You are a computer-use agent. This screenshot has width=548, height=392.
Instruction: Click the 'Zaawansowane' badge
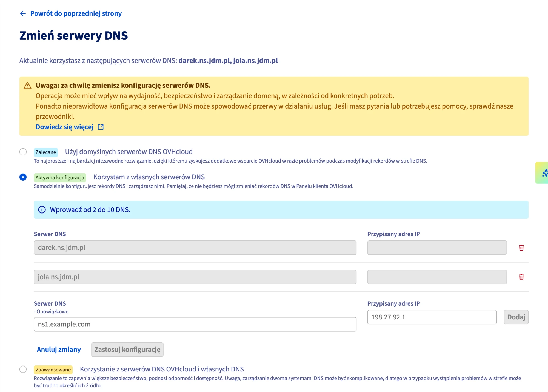pyautogui.click(x=53, y=370)
